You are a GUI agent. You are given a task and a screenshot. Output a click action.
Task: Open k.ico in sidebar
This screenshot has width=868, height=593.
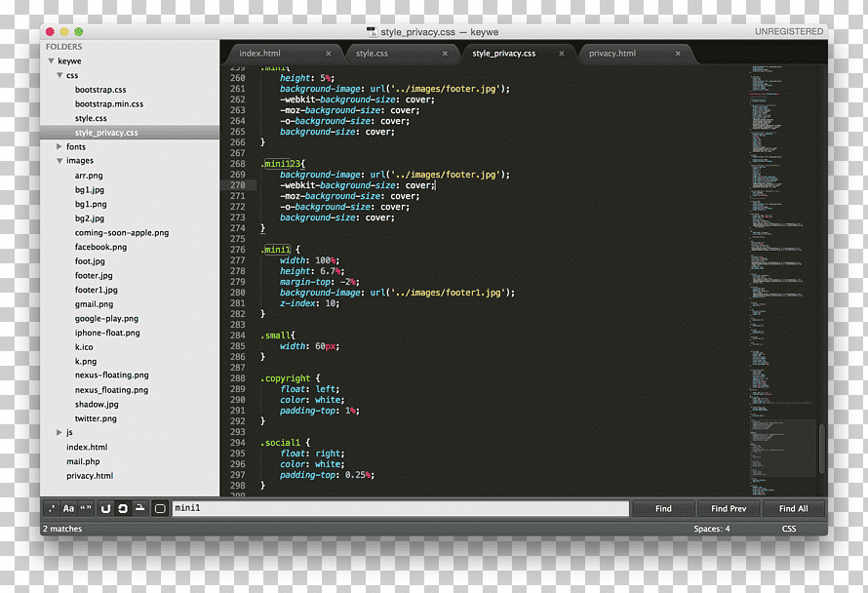coord(84,347)
